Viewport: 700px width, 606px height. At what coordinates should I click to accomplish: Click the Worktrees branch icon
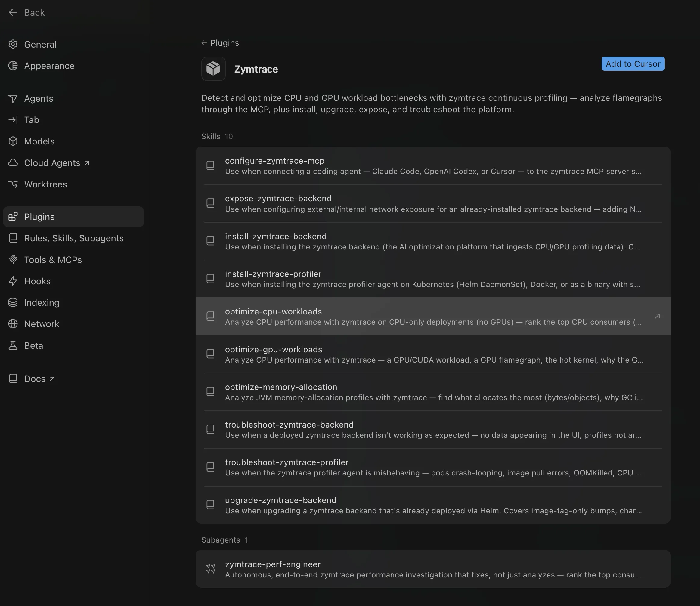point(13,184)
